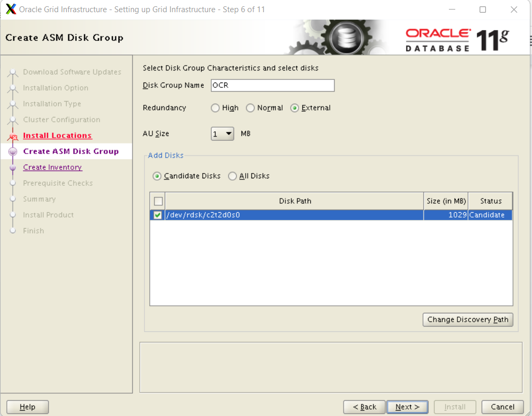Image resolution: width=532 pixels, height=416 pixels.
Task: Maximize the installer window
Action: click(x=482, y=10)
